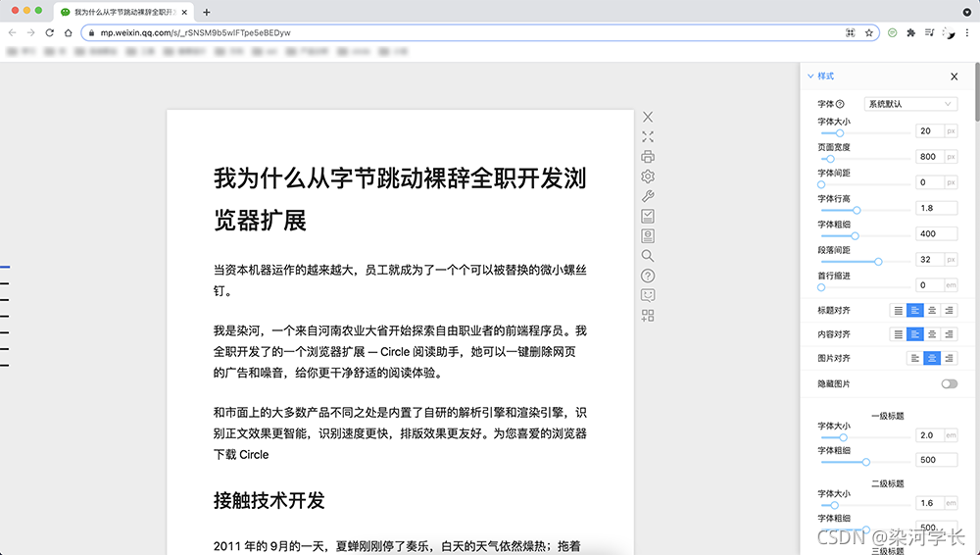980x555 pixels.
Task: Click the 二级标题 section label
Action: (x=888, y=483)
